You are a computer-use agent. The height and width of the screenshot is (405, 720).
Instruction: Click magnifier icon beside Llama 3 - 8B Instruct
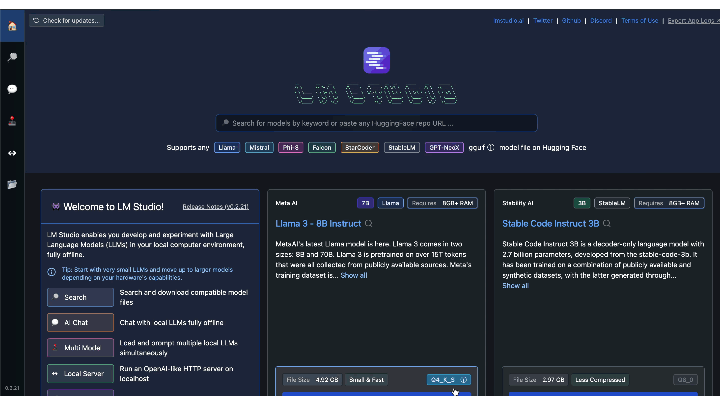pyautogui.click(x=369, y=224)
